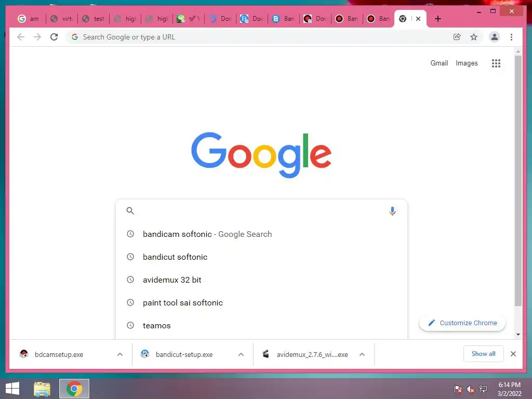The width and height of the screenshot is (532, 399).
Task: Focus the Google search box
Action: 261,211
